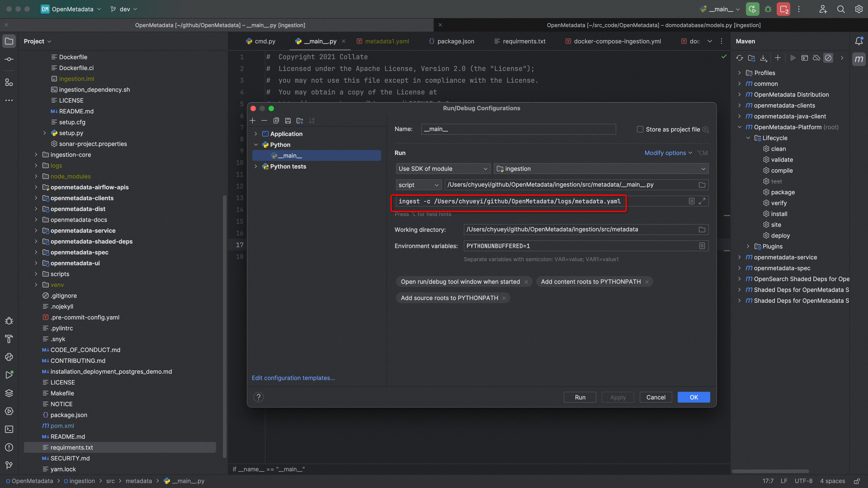
Task: Expand Python tests configuration node
Action: point(256,166)
